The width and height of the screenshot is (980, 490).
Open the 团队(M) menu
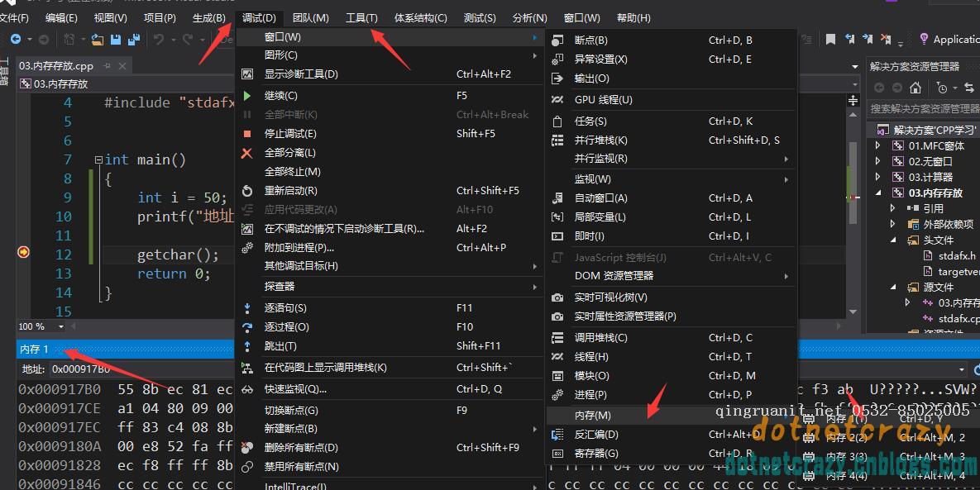[x=311, y=17]
